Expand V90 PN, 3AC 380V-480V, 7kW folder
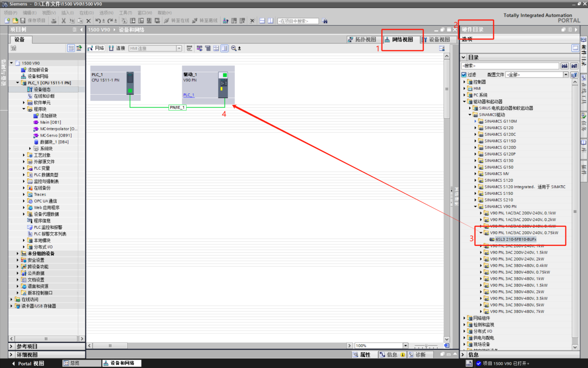Image resolution: width=588 pixels, height=368 pixels. (x=481, y=311)
